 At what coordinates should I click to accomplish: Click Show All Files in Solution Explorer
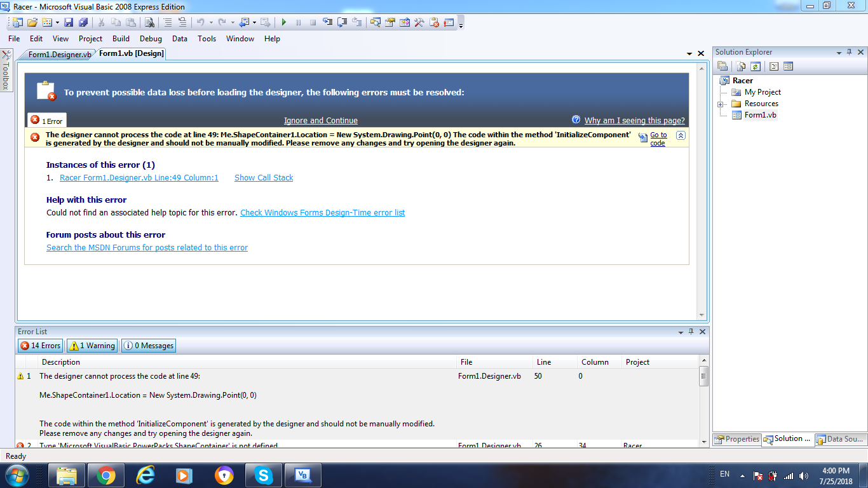point(741,66)
